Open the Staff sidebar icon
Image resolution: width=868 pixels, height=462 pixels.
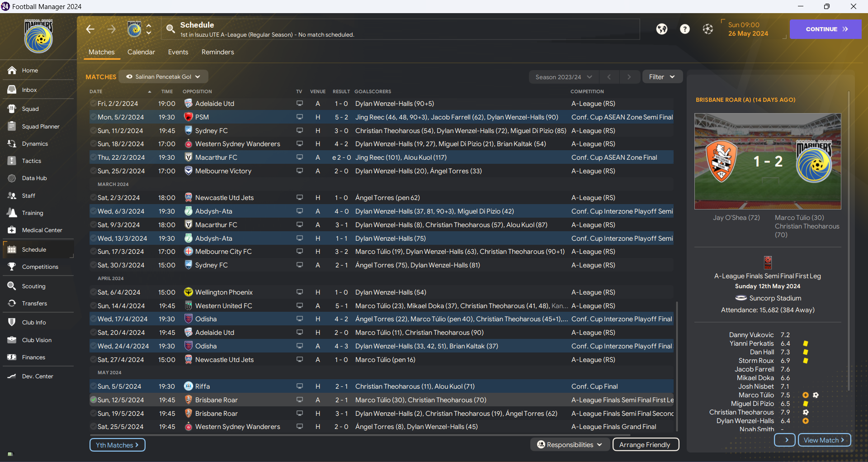(12, 195)
